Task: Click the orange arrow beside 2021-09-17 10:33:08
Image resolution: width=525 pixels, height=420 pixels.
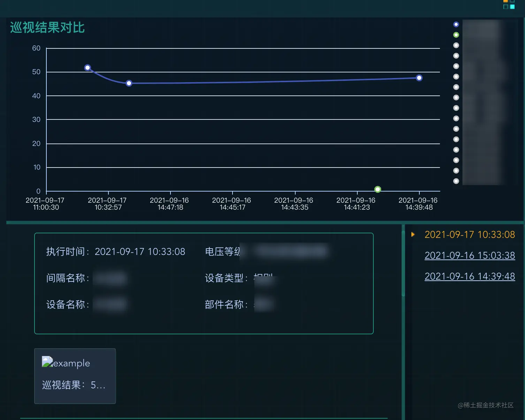Action: pyautogui.click(x=413, y=234)
